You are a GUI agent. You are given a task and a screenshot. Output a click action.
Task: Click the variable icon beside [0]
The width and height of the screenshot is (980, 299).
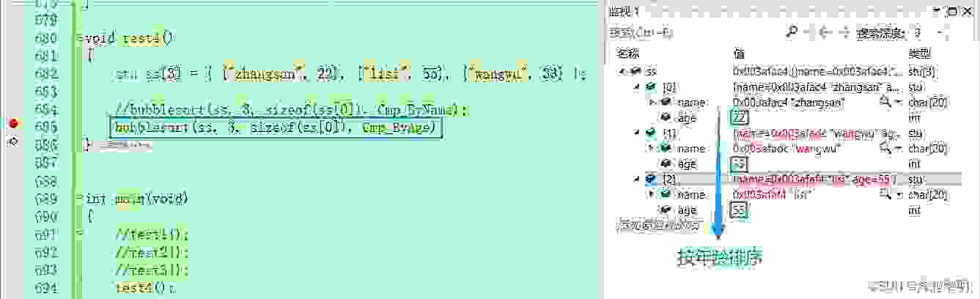[650, 86]
